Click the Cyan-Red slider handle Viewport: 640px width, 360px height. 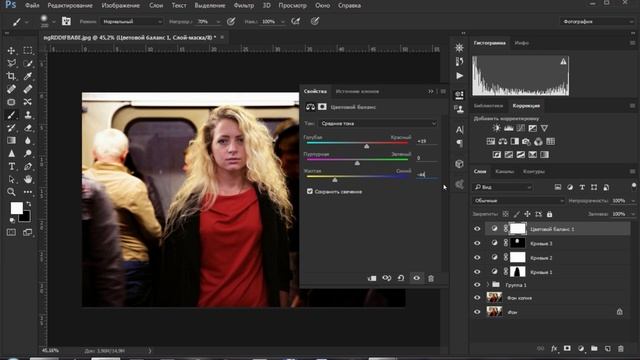coord(367,146)
